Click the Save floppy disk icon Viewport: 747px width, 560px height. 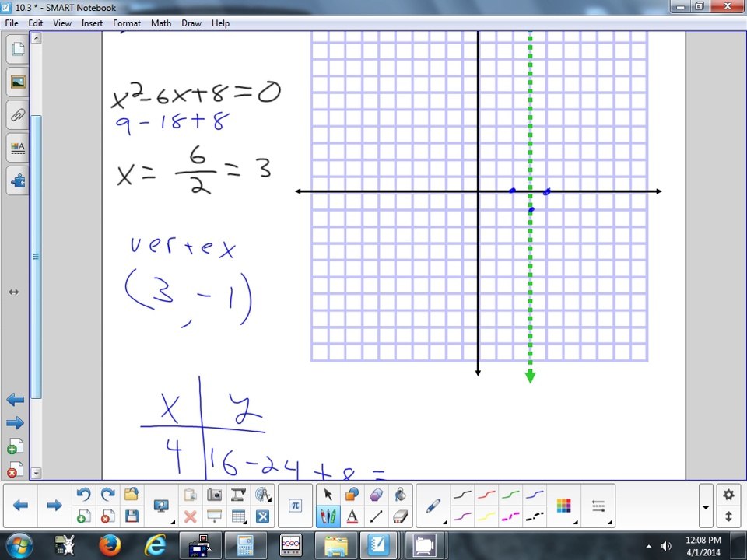(132, 516)
